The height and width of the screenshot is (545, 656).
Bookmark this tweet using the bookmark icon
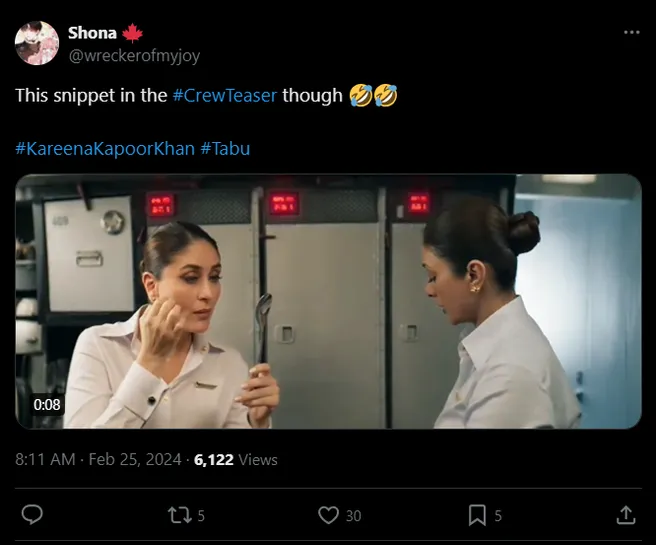click(x=477, y=515)
